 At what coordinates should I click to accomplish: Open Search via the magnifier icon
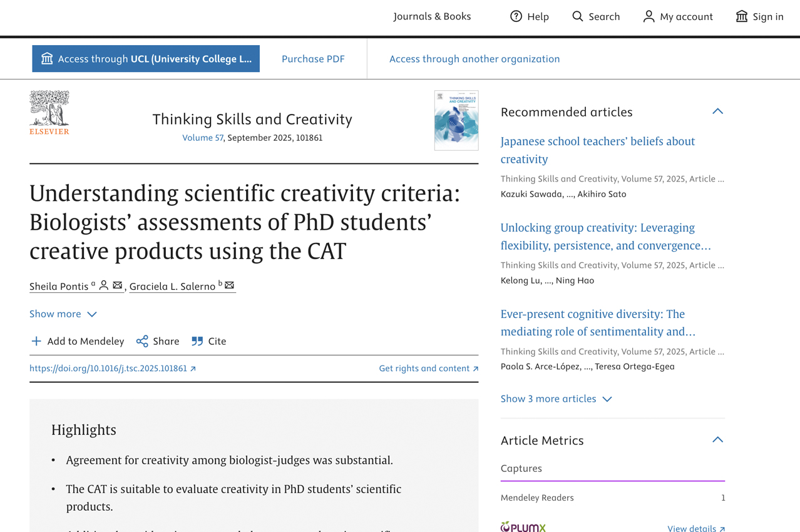577,16
